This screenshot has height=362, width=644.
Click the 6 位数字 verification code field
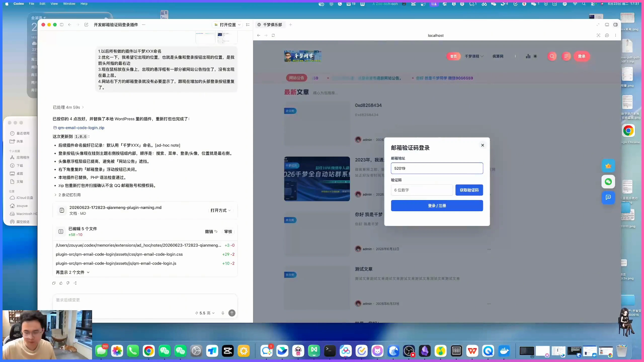pos(422,190)
